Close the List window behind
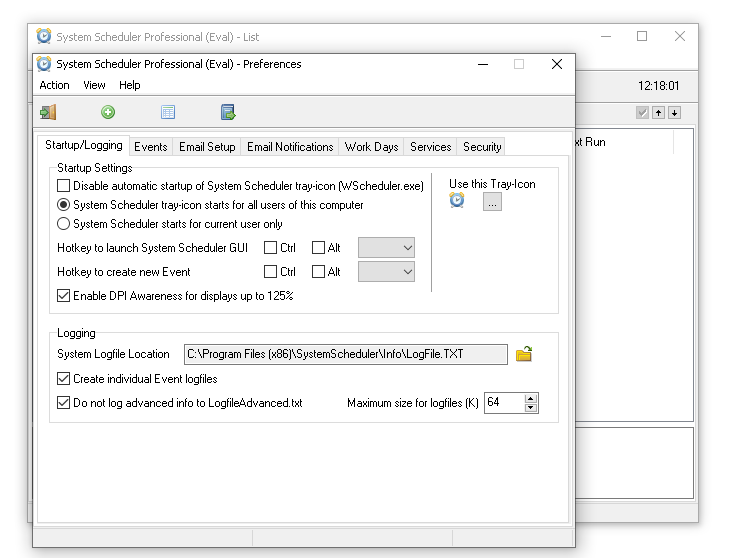 [x=680, y=36]
